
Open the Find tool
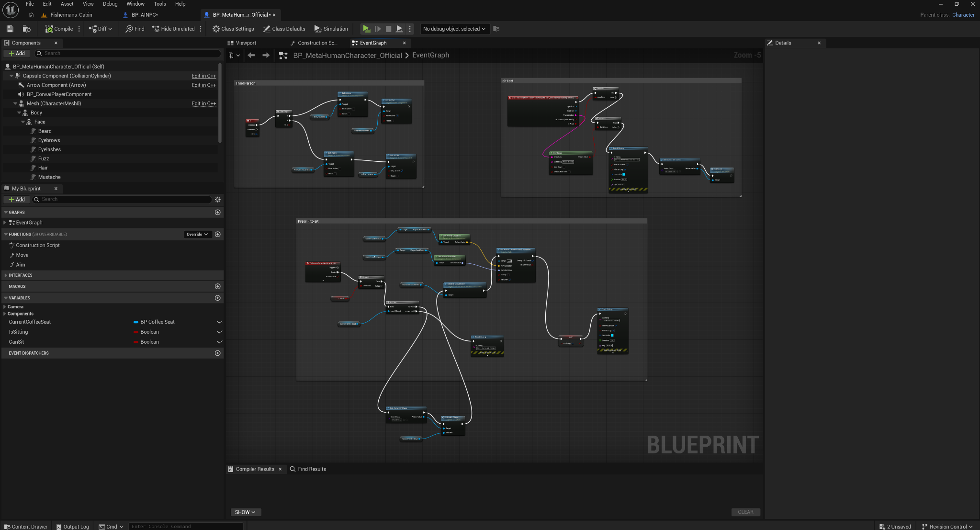point(135,29)
